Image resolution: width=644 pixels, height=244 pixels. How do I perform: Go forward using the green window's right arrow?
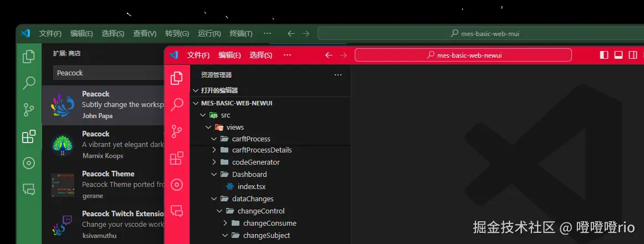(x=305, y=34)
